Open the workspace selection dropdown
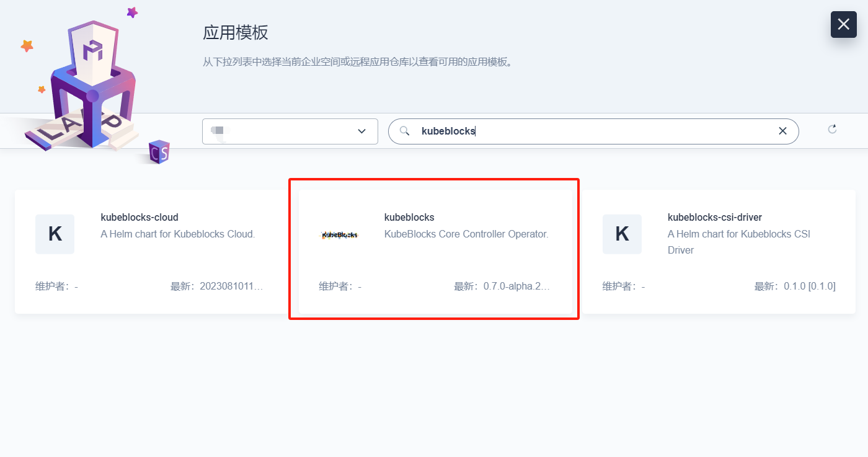 [x=290, y=131]
